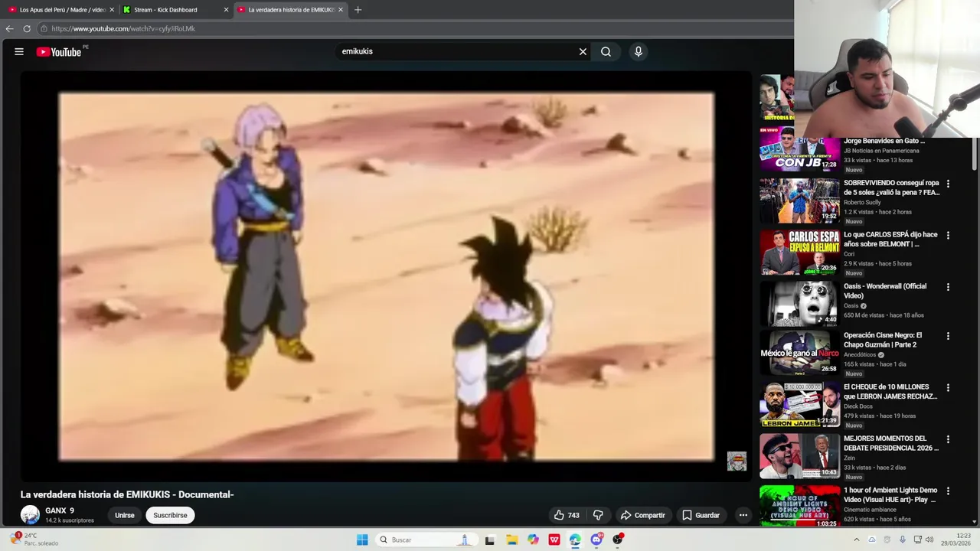Open Copilot from the taskbar

coord(533,540)
